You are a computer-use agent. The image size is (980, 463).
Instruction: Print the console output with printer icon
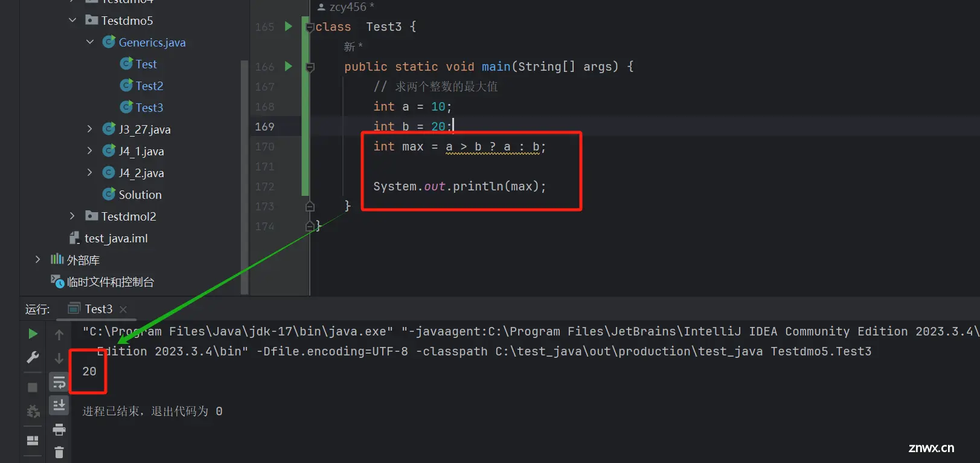pyautogui.click(x=59, y=430)
